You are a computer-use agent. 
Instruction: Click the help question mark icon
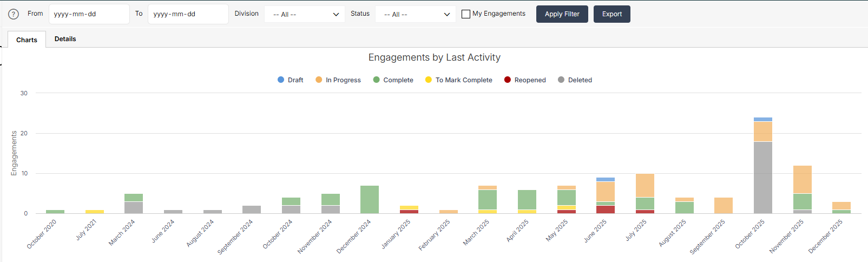click(x=14, y=14)
